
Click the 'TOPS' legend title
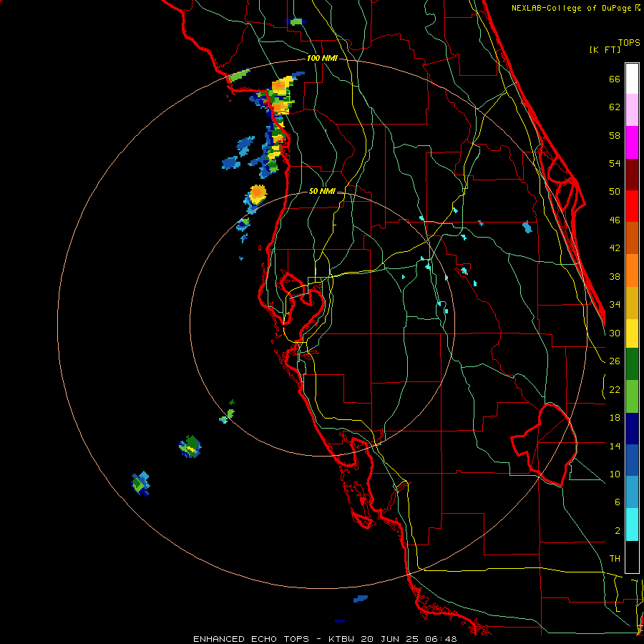629,42
